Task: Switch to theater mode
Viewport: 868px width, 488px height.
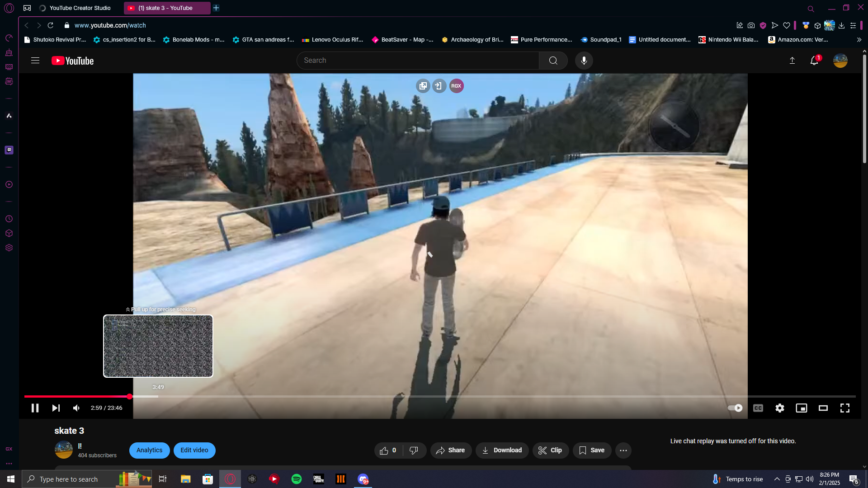Action: [x=823, y=408]
